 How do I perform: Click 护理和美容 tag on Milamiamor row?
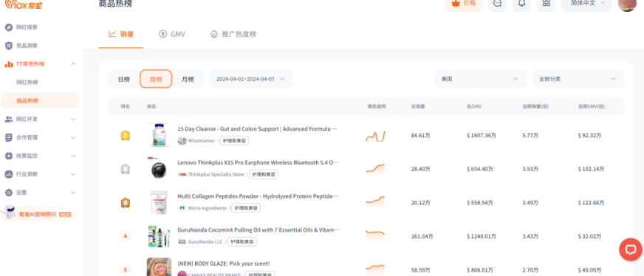pos(234,141)
